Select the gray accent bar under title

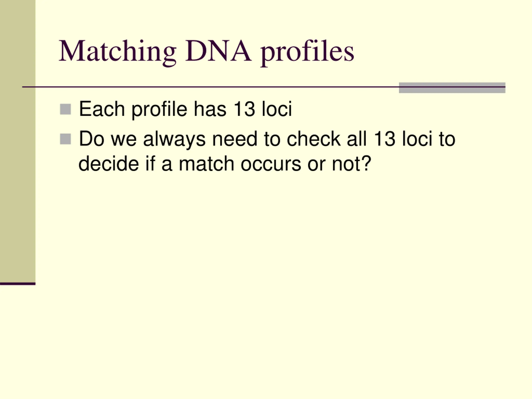(x=452, y=87)
